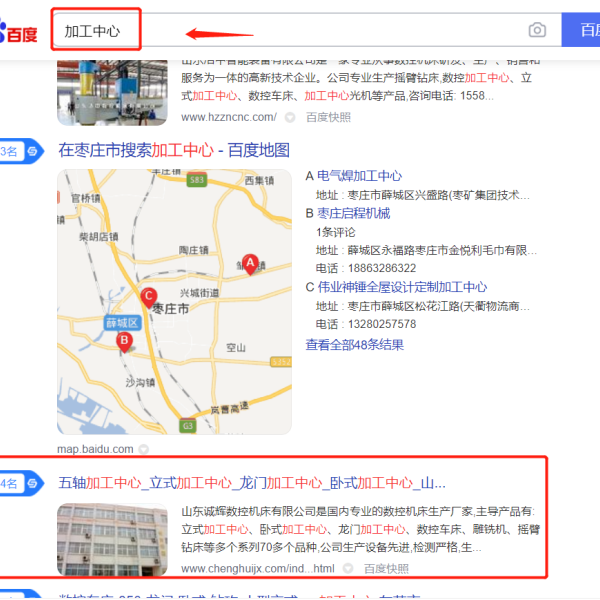Click the Baidu logo
The image size is (600, 600).
(x=18, y=32)
